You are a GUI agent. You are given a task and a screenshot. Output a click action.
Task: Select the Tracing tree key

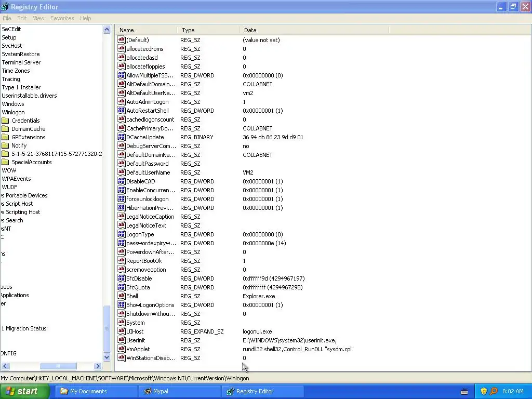(11, 79)
